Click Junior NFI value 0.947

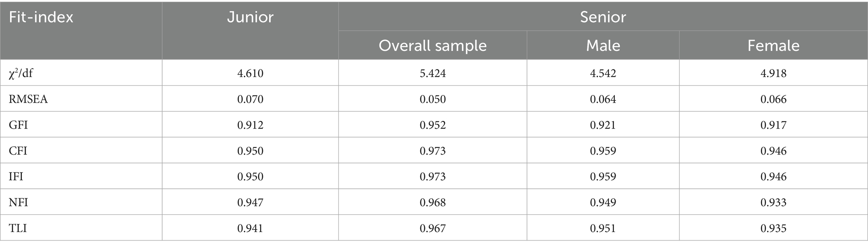(x=250, y=203)
